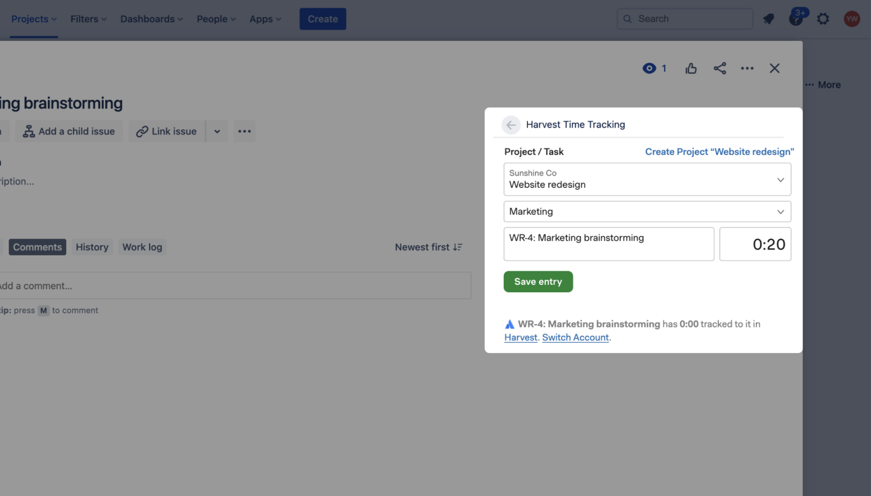Switch to the History tab
Viewport: 871px width, 496px height.
pyautogui.click(x=92, y=247)
